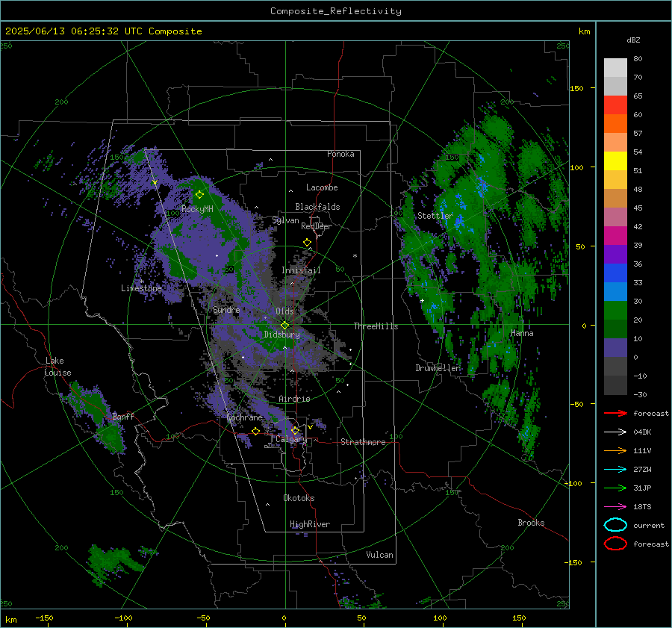Click the 65 dBZ red color swatch
Viewport: 672px width, 628px height.
click(x=615, y=105)
